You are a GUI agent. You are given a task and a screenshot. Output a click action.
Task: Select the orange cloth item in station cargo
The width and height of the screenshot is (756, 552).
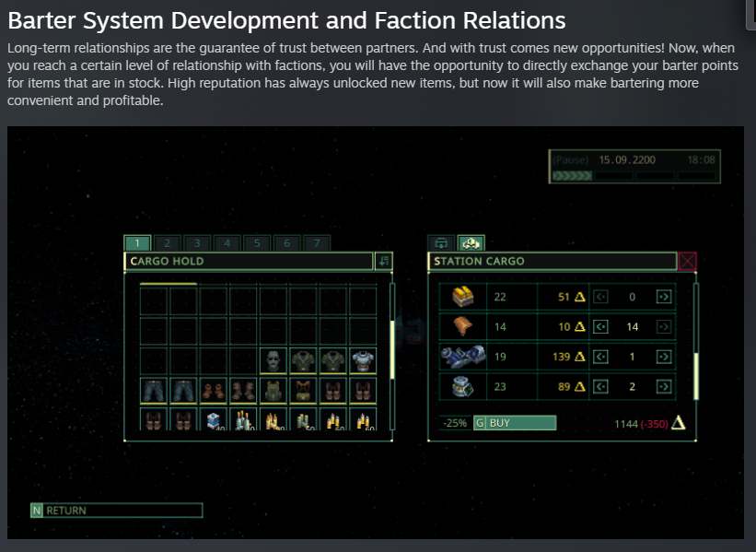(x=463, y=326)
